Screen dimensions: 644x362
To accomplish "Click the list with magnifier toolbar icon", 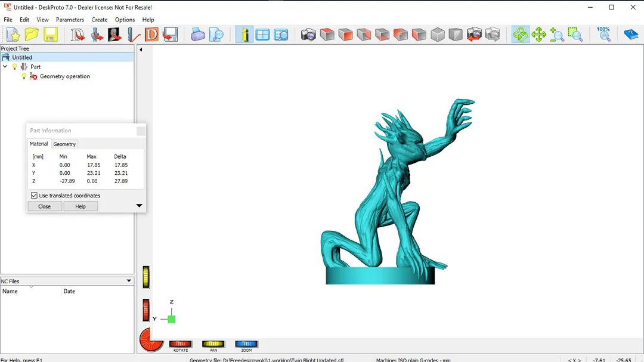I will coord(281,35).
